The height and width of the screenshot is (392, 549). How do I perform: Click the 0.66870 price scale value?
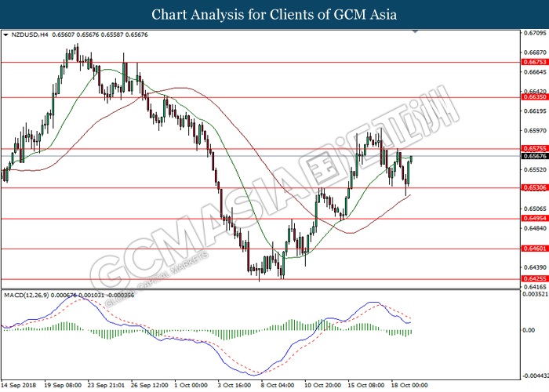(535, 53)
